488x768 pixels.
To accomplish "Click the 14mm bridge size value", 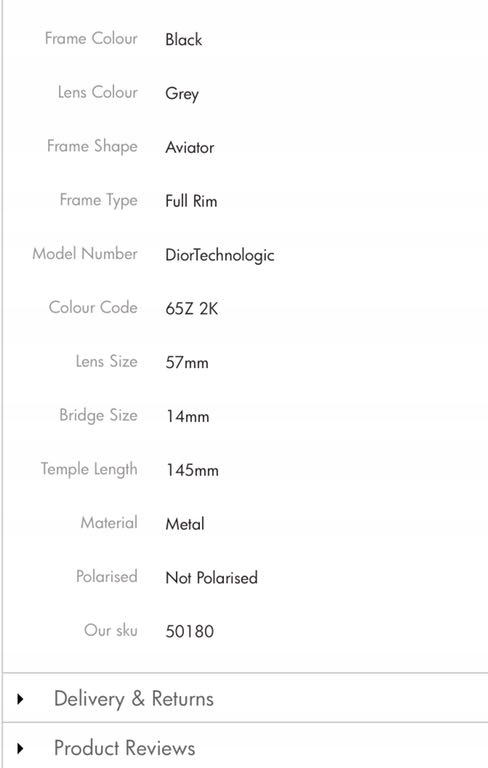I will point(188,416).
